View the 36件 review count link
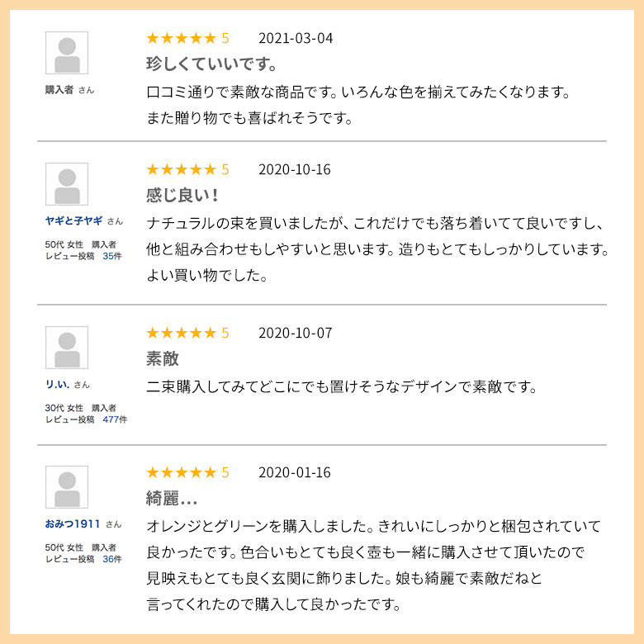The width and height of the screenshot is (644, 644). point(112,559)
